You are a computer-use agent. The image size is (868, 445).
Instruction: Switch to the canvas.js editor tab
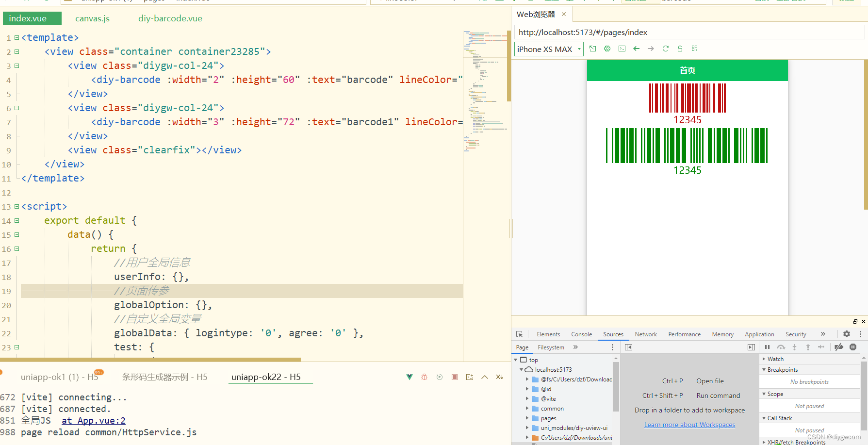pyautogui.click(x=92, y=18)
